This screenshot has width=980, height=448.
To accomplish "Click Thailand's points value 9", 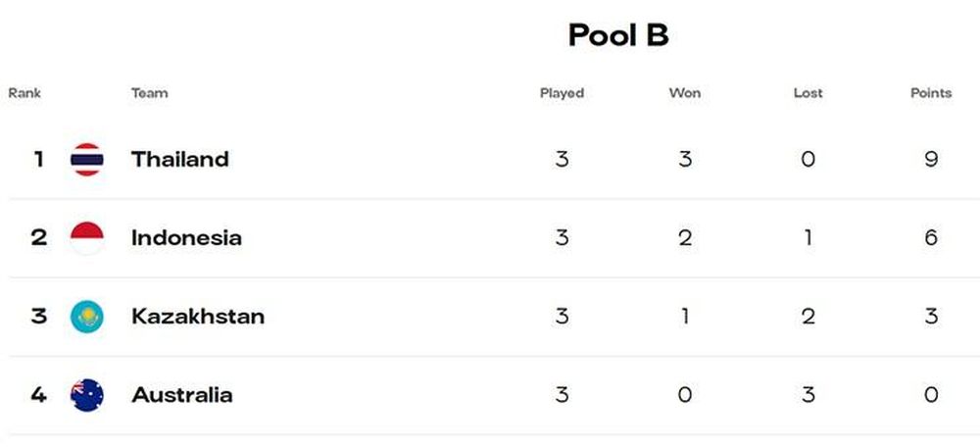I will (x=931, y=160).
